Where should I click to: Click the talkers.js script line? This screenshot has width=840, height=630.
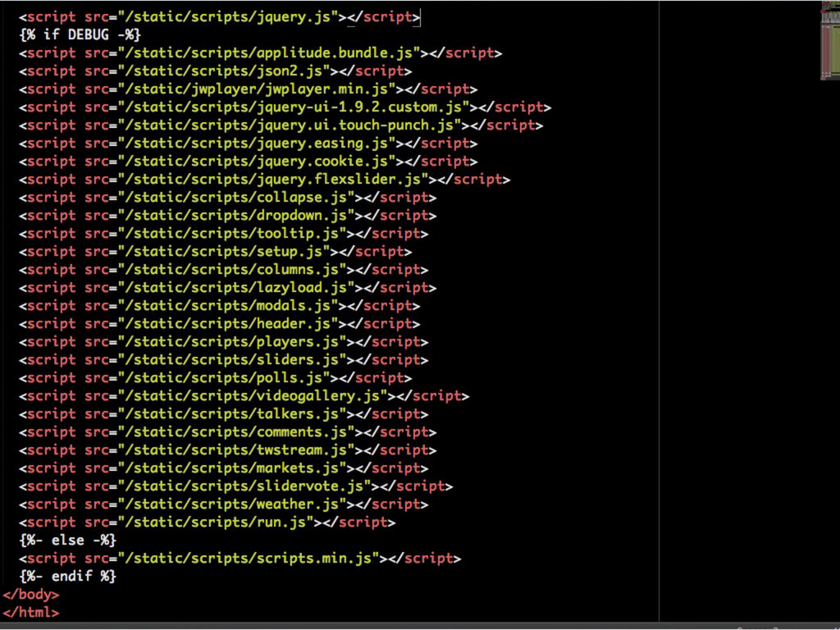pos(223,414)
